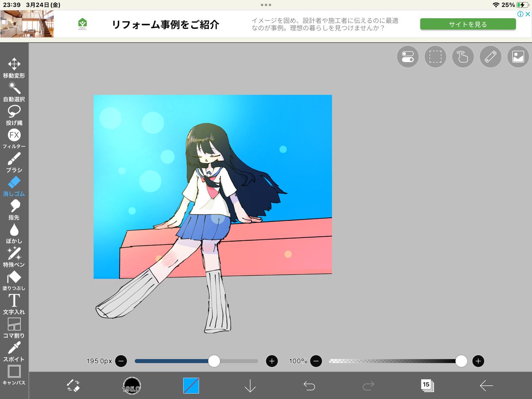The width and height of the screenshot is (532, 399).
Task: Select the 移動変形 transform tool
Action: pos(14,68)
